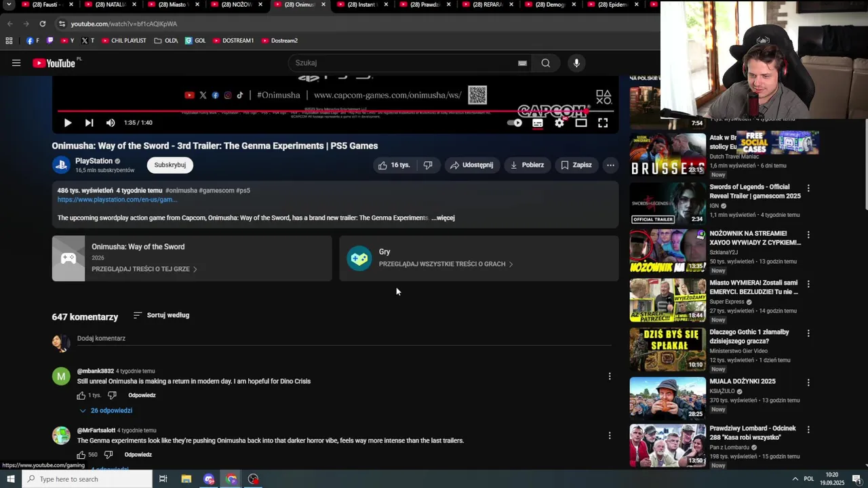Switch to the (28) Instant browser tab
Image resolution: width=868 pixels, height=488 pixels.
tap(362, 5)
